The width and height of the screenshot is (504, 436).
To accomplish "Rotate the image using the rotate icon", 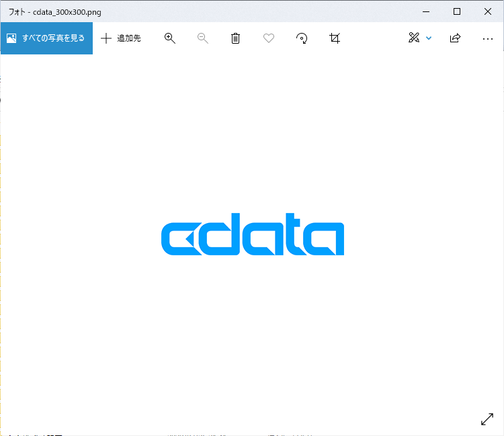I will tap(302, 38).
